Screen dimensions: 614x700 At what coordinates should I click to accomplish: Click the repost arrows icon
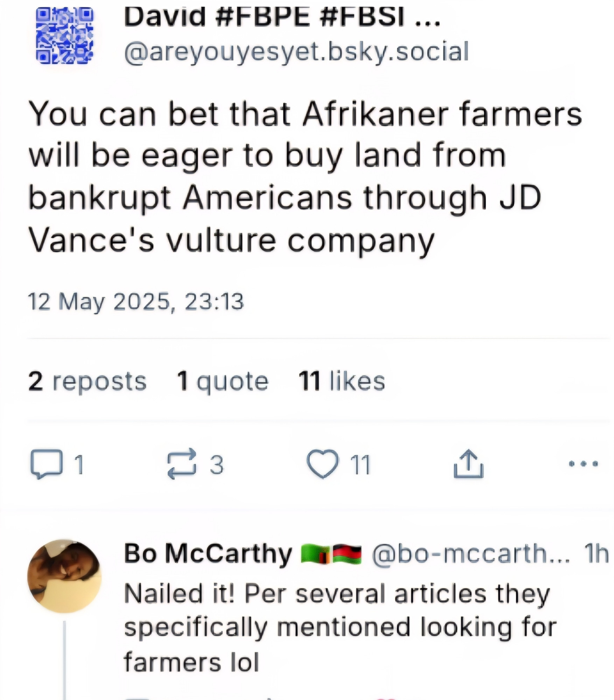(181, 464)
